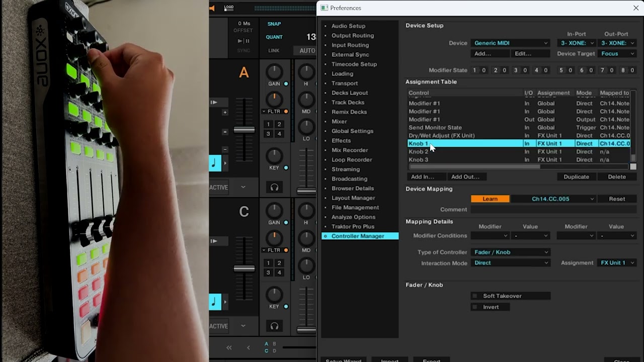Image resolution: width=644 pixels, height=362 pixels.
Task: Click the assignment table horizontal scrollbar
Action: (474, 167)
